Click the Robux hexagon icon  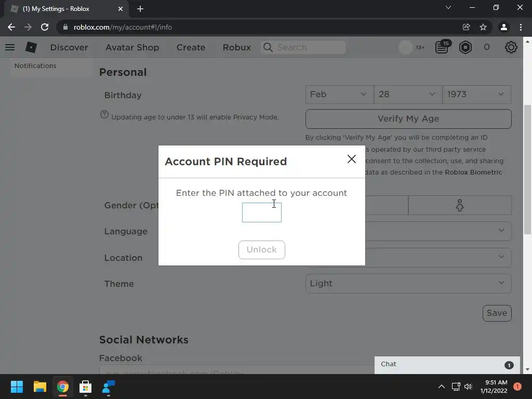click(465, 47)
